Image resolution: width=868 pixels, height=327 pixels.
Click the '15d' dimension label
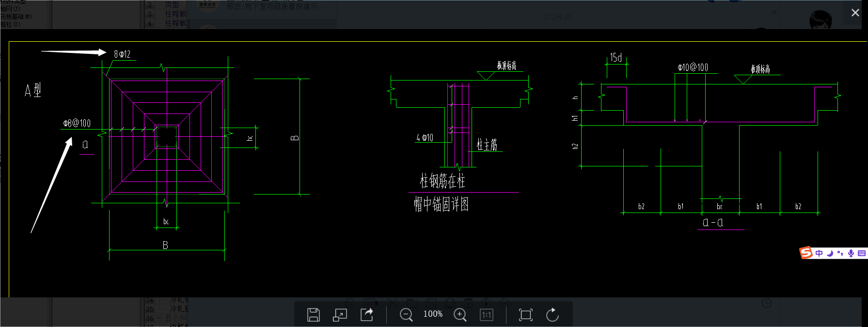tap(616, 58)
